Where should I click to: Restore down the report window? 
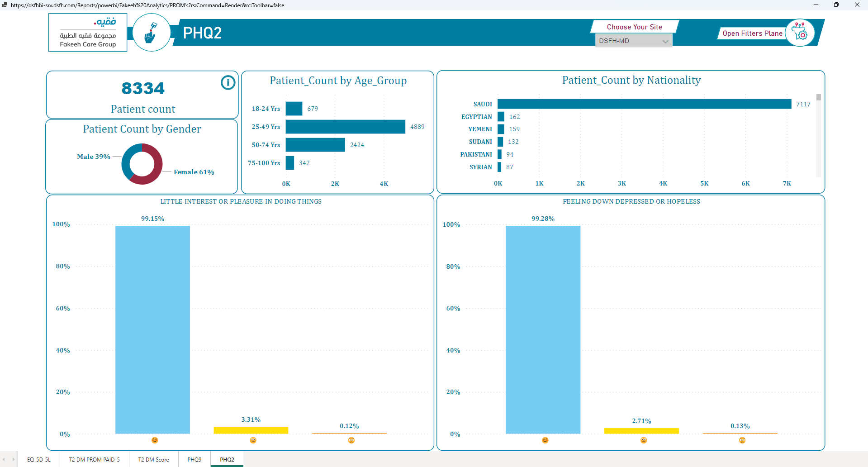click(836, 5)
